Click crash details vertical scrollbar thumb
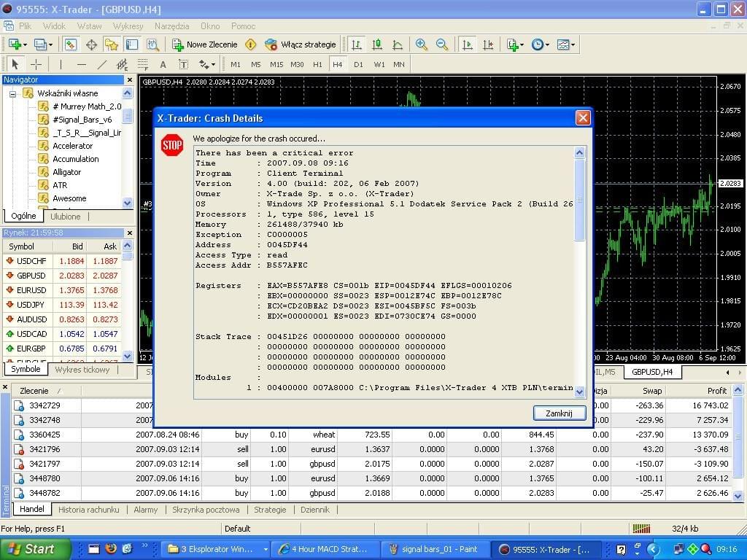The height and width of the screenshot is (560, 747). click(x=579, y=200)
